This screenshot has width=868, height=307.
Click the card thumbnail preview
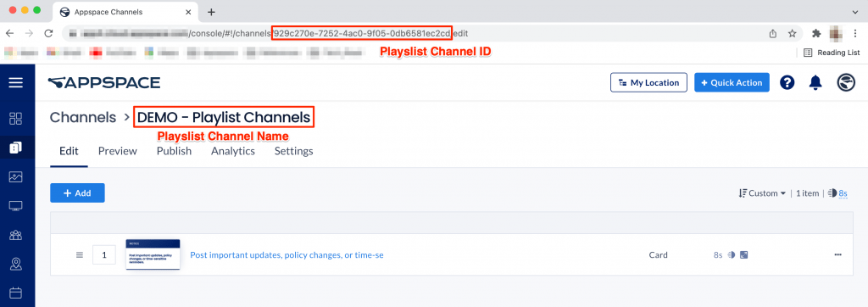tap(153, 254)
